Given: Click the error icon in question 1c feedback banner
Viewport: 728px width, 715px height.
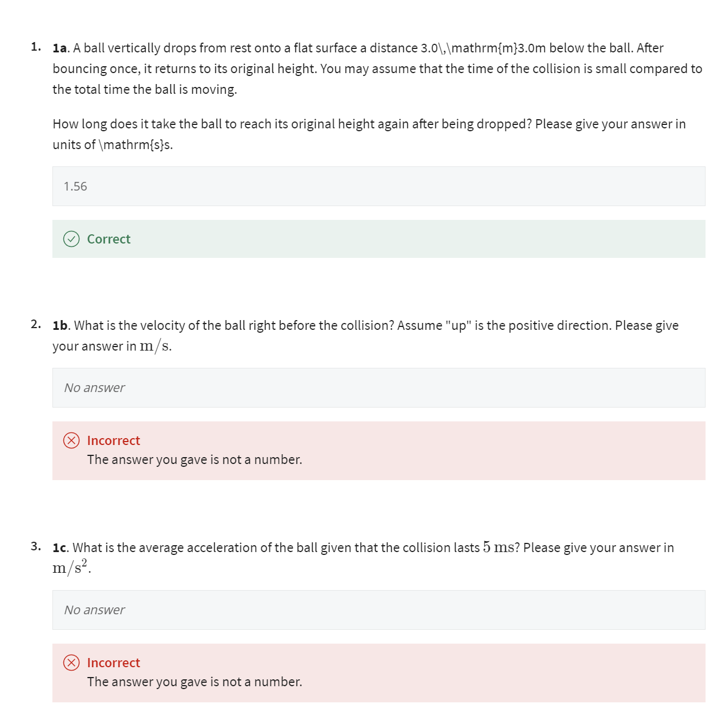Looking at the screenshot, I should (71, 663).
